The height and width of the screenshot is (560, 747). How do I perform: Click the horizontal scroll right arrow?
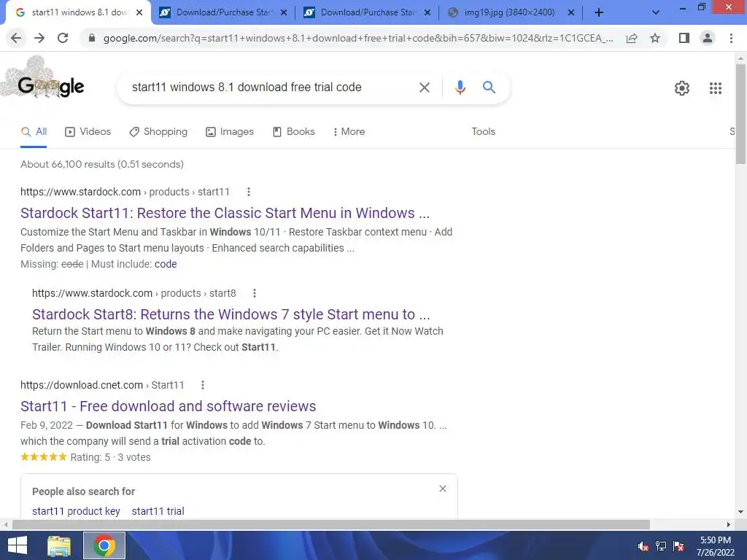[729, 524]
